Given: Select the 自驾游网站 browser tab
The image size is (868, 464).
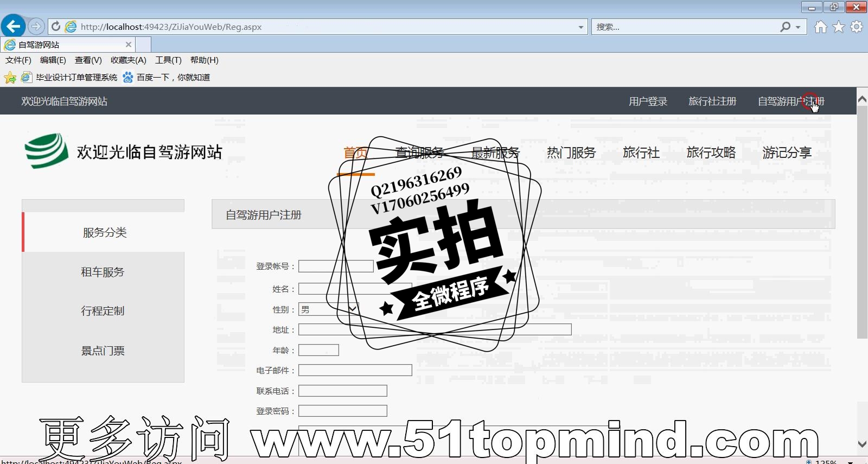Looking at the screenshot, I should [x=68, y=45].
